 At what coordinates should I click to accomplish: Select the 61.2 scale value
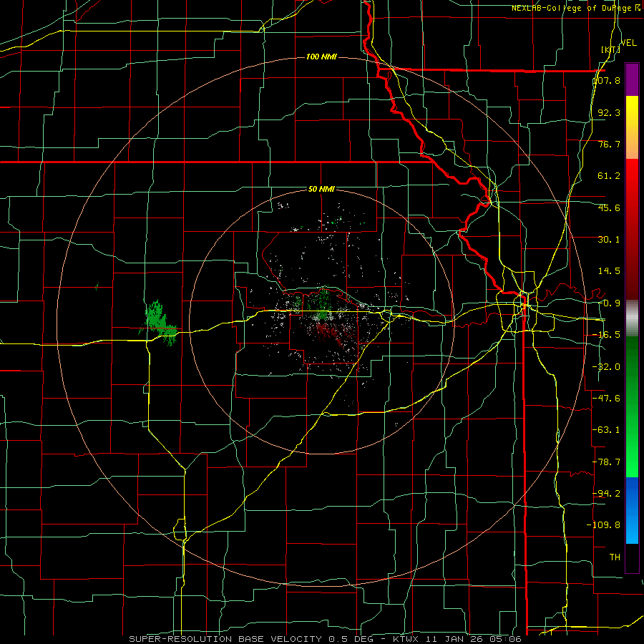tap(609, 176)
